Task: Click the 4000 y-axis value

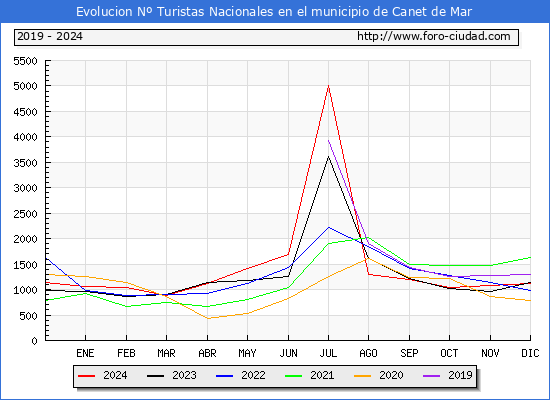Action: pos(25,137)
